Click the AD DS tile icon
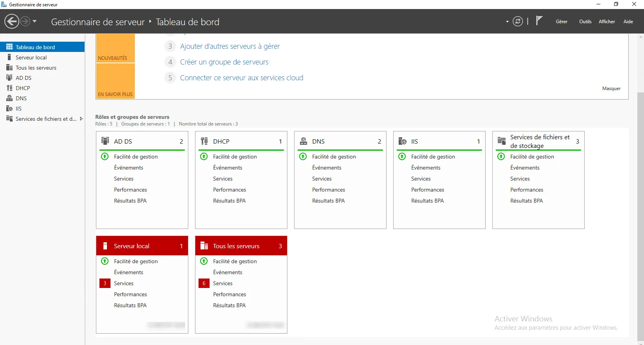 click(105, 141)
